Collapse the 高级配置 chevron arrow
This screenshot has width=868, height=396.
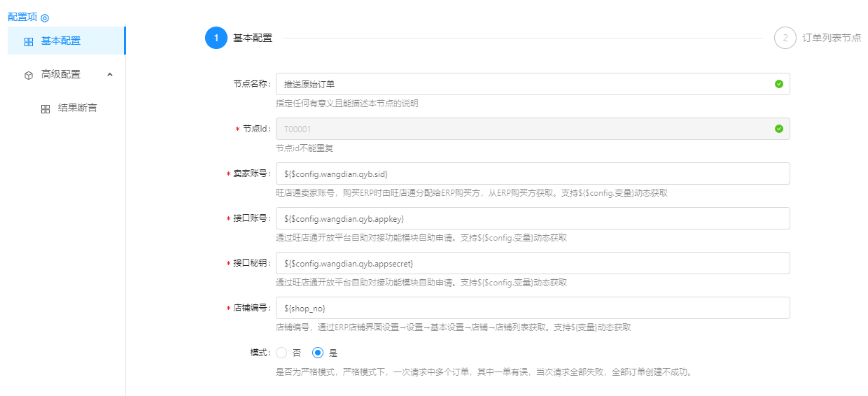[x=110, y=74]
